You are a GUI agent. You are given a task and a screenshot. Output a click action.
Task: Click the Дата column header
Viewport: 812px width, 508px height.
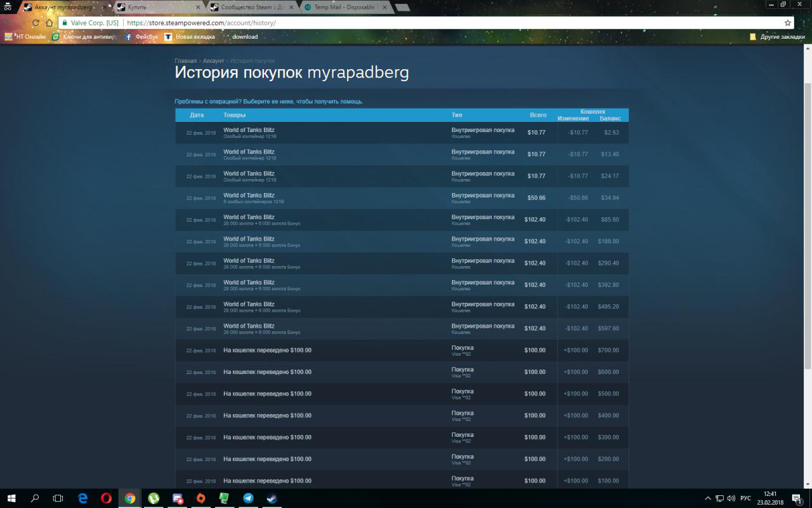(x=197, y=115)
